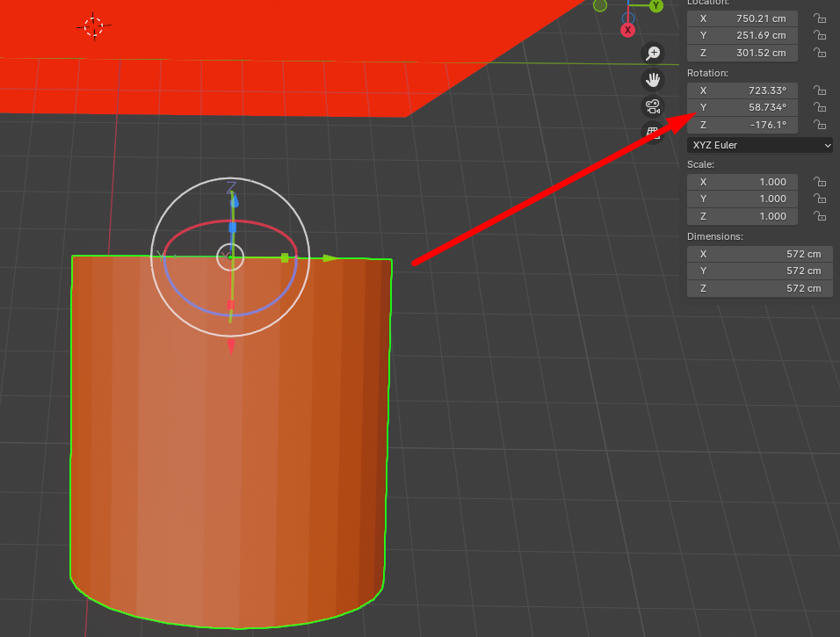Click the green Y axis gizmo ball

coord(655,5)
